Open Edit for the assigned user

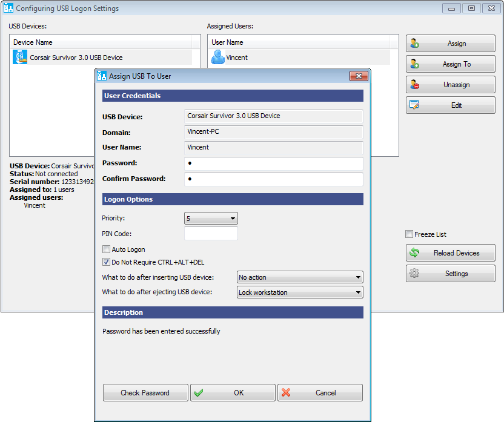click(450, 105)
